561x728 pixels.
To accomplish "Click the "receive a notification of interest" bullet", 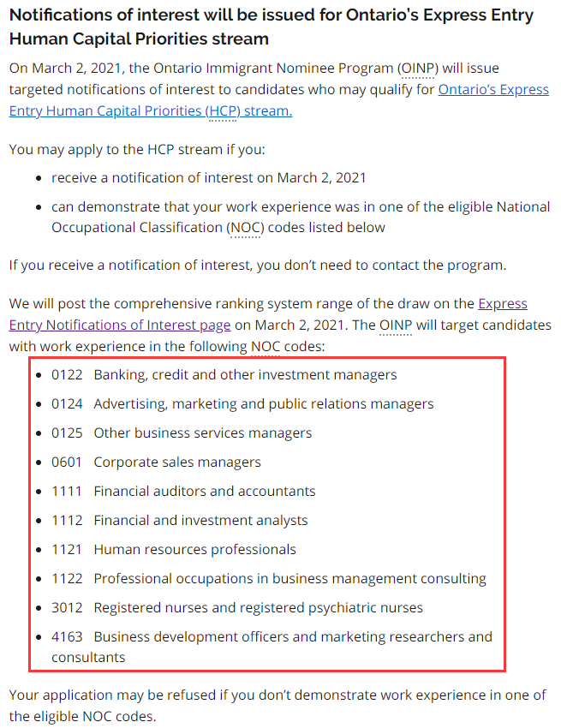I will click(208, 177).
